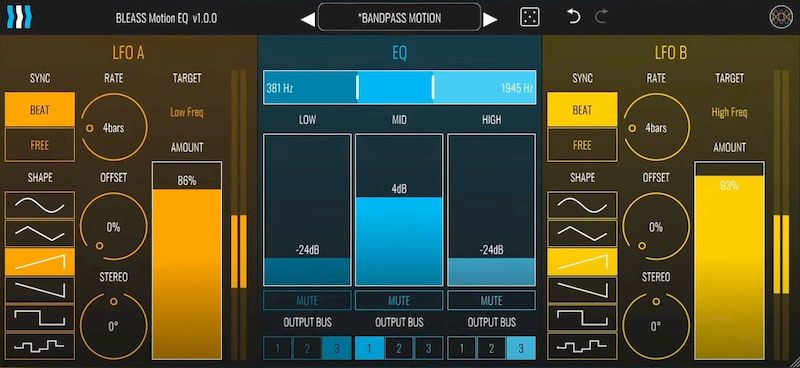Select triangle wave shape in LFO A
Viewport: 800px width, 368px height.
click(40, 233)
